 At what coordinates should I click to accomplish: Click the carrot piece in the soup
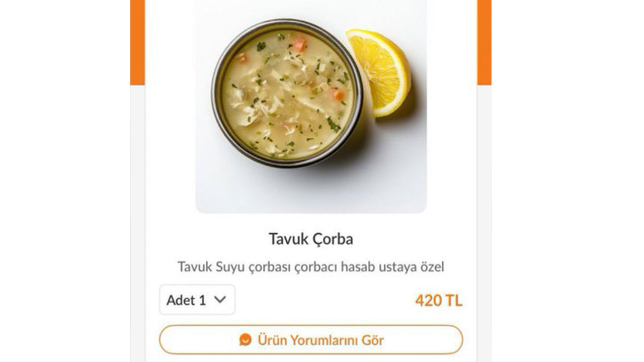coord(339,95)
